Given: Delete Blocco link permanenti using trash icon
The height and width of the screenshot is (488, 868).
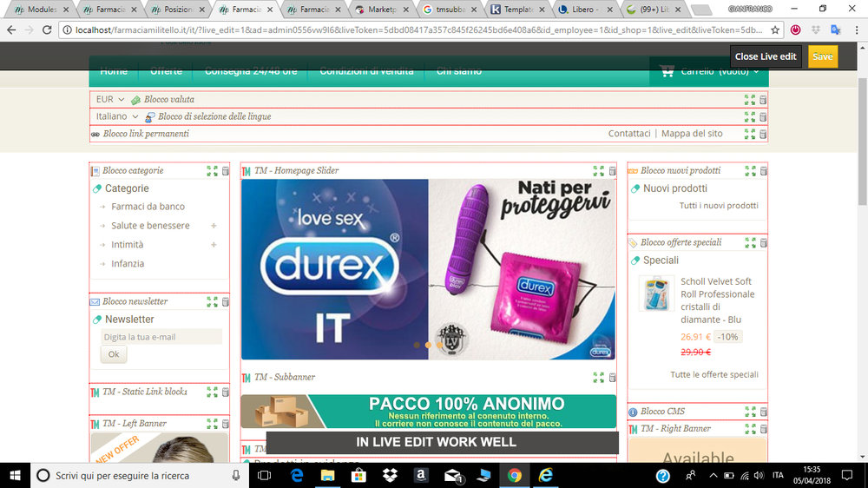Looking at the screenshot, I should pyautogui.click(x=763, y=134).
